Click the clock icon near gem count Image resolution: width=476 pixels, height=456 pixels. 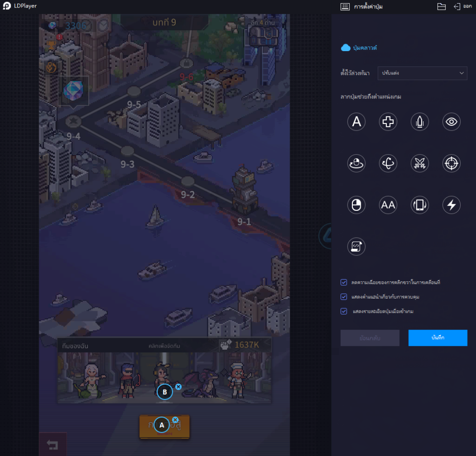tap(104, 25)
